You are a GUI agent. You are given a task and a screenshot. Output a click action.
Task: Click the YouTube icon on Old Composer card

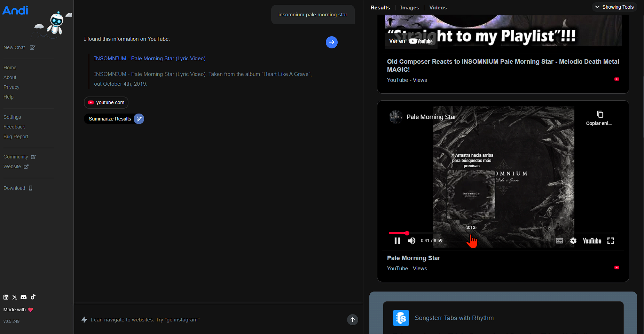tap(617, 79)
